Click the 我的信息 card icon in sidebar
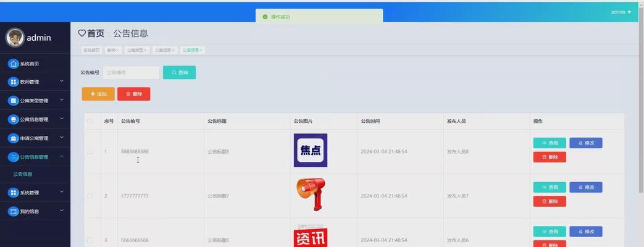The width and height of the screenshot is (644, 247). point(14,211)
